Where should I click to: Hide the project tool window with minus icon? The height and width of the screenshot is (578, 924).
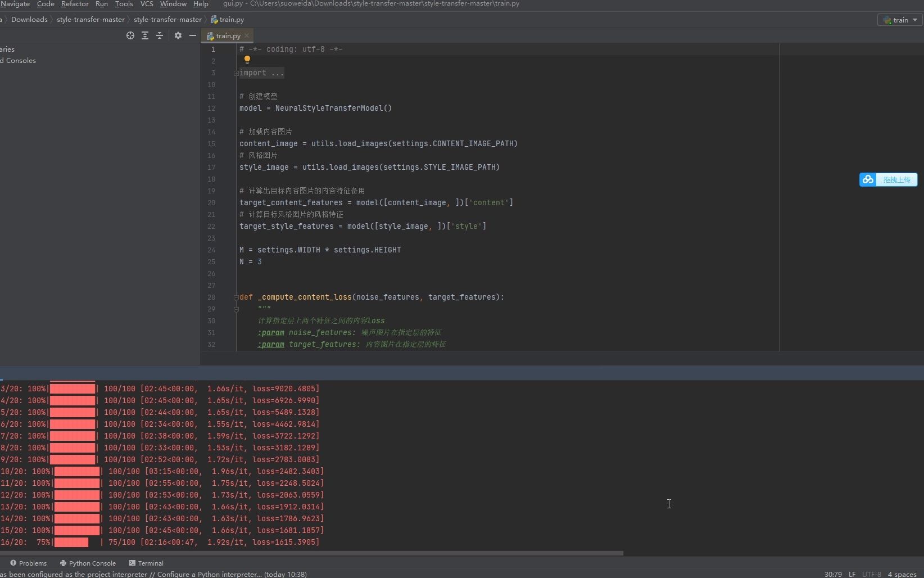click(x=193, y=35)
